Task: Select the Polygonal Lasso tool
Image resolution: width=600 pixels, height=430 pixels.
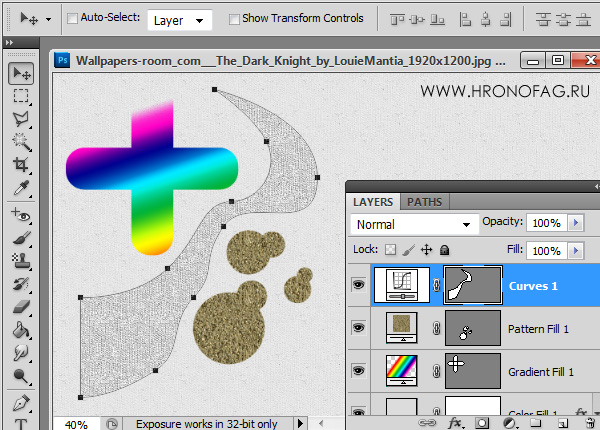Action: (21, 119)
